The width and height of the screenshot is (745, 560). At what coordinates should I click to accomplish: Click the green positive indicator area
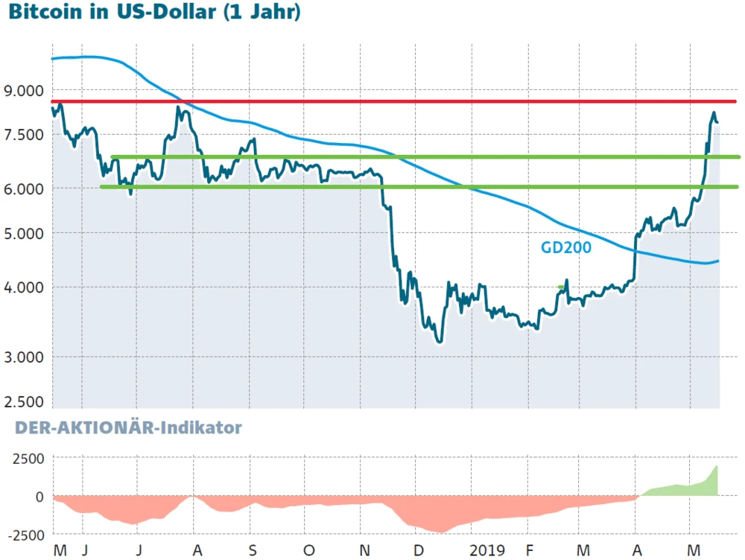(685, 489)
